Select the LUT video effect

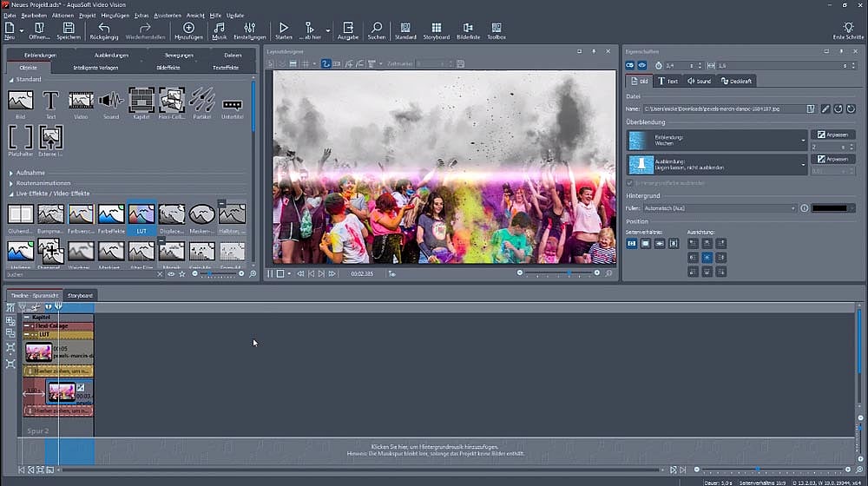(141, 216)
